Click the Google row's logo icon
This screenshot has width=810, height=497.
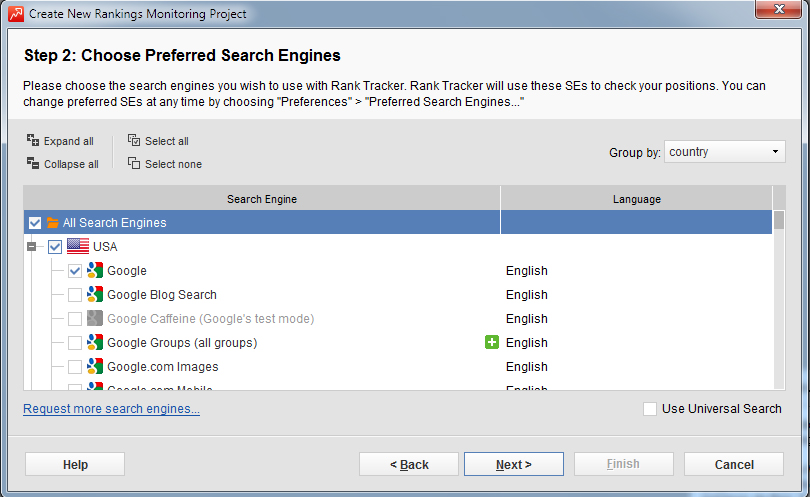(95, 270)
